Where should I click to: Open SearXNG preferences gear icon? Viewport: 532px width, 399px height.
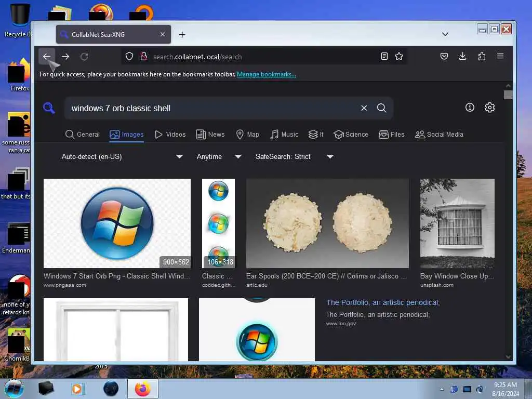[x=489, y=108]
